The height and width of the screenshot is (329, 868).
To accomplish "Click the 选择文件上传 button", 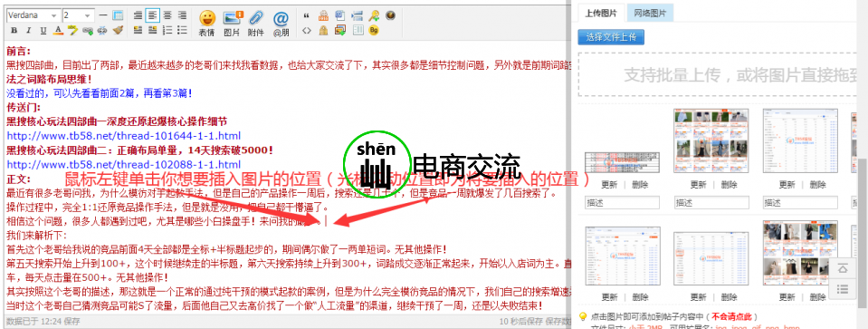I will click(611, 37).
